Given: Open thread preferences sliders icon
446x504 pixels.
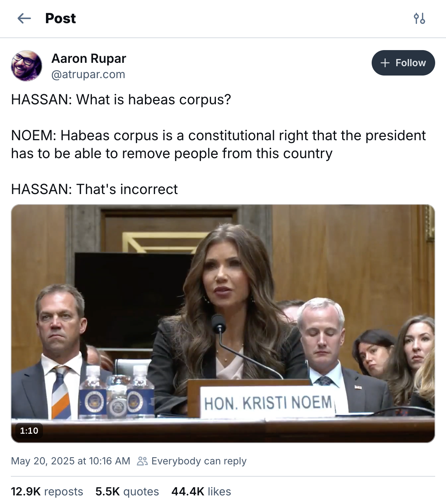Looking at the screenshot, I should (x=419, y=18).
